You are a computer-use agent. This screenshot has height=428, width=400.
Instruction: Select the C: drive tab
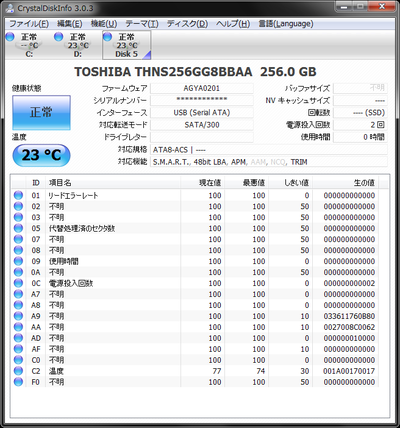pyautogui.click(x=29, y=45)
